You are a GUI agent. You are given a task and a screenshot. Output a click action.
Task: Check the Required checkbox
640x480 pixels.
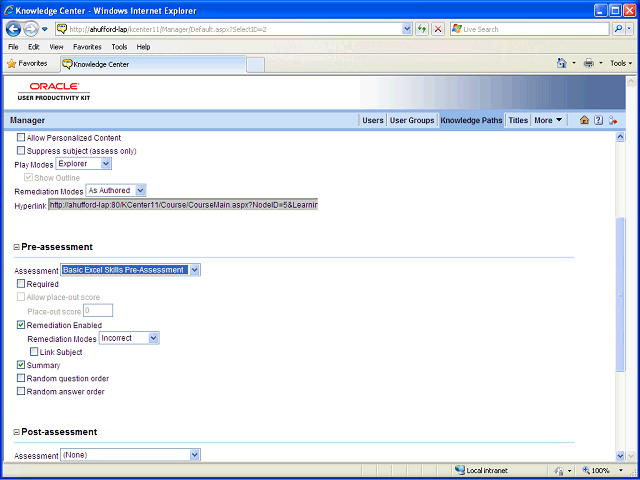(x=21, y=284)
